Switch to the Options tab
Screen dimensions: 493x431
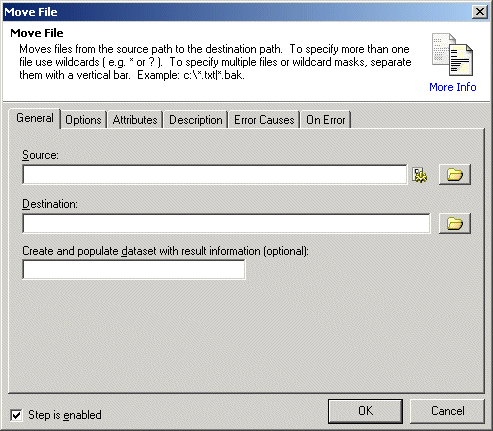83,120
